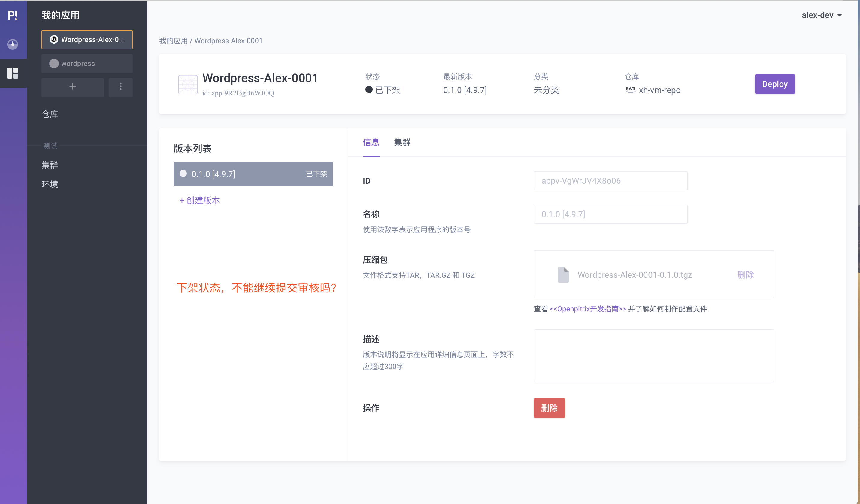The image size is (860, 504).
Task: Add a new app with plus button
Action: (x=72, y=87)
